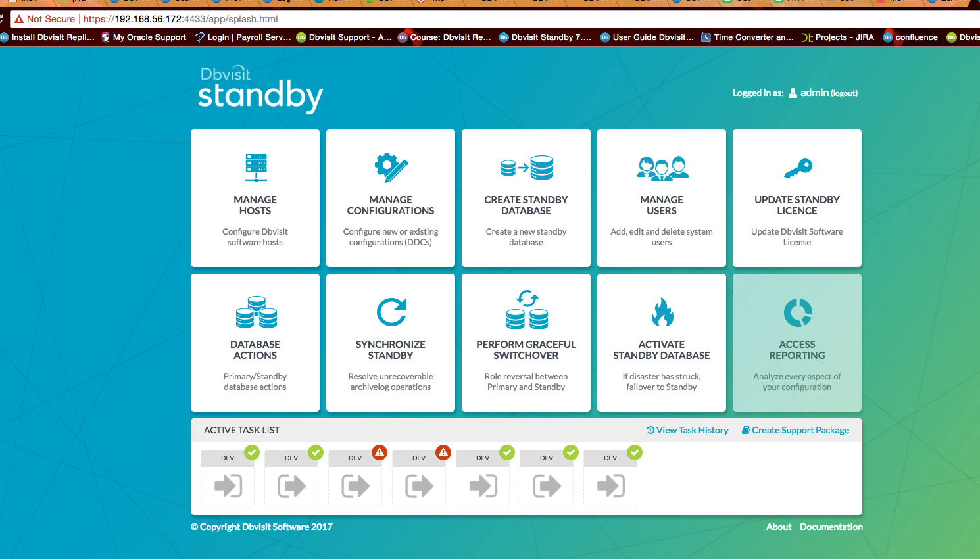
Task: Click the Copyright Dbvisit Software 2017 text
Action: point(262,527)
